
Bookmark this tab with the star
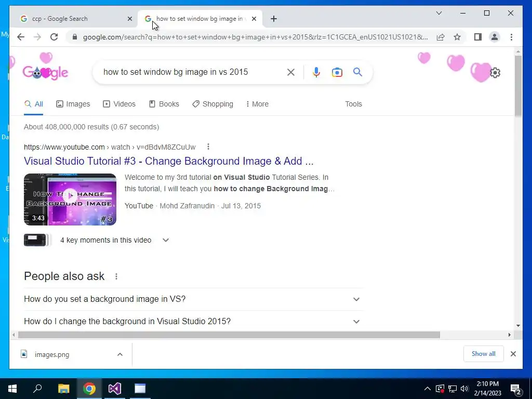pos(457,37)
